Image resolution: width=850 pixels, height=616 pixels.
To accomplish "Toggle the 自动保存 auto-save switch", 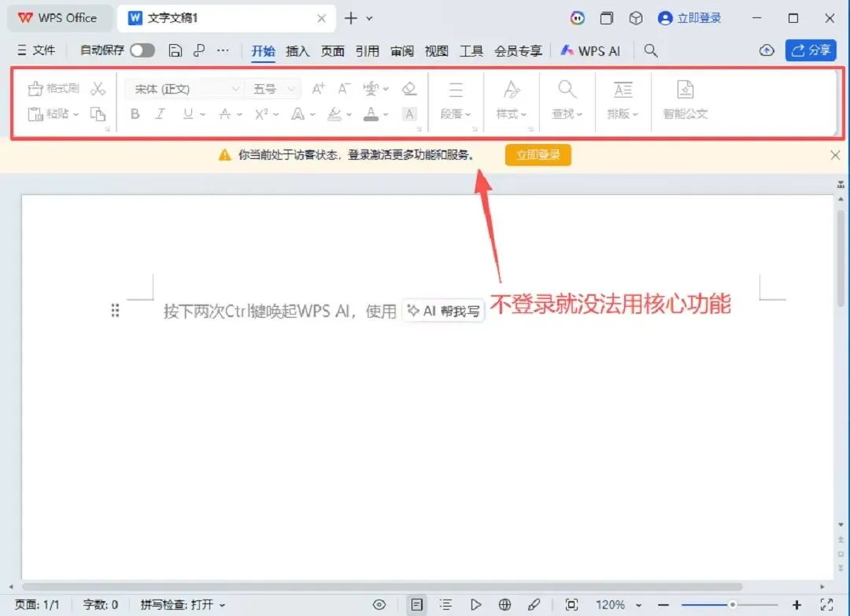I will [x=142, y=50].
